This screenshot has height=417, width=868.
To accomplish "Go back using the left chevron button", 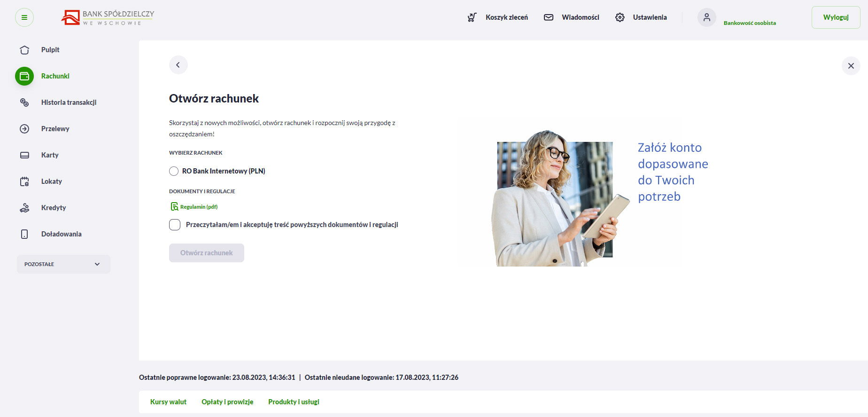I will (178, 65).
